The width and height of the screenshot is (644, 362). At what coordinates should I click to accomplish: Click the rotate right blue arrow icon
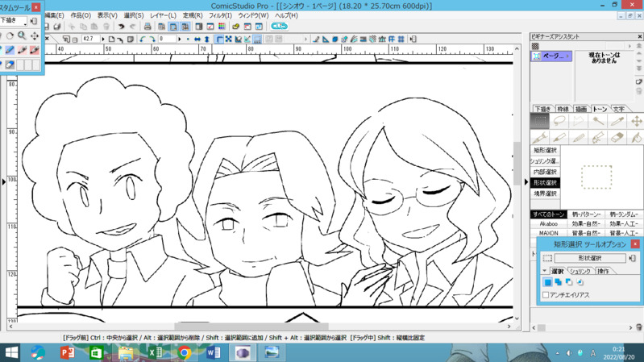coord(152,39)
